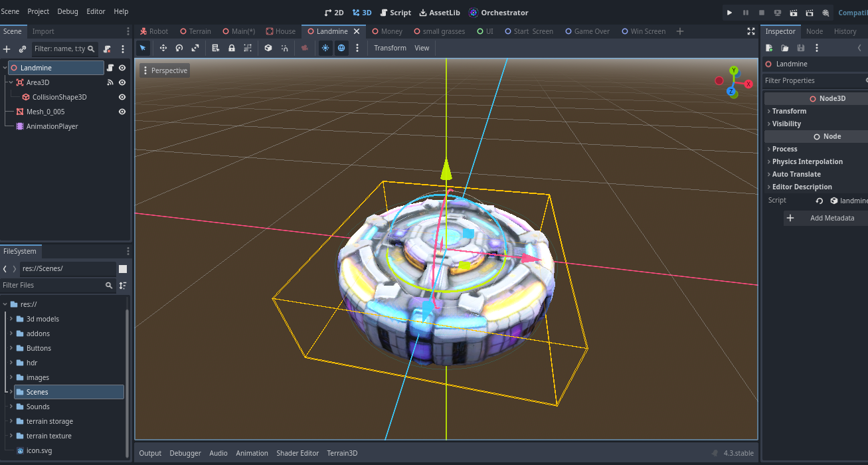Run the project with play button
The height and width of the screenshot is (465, 868).
730,13
